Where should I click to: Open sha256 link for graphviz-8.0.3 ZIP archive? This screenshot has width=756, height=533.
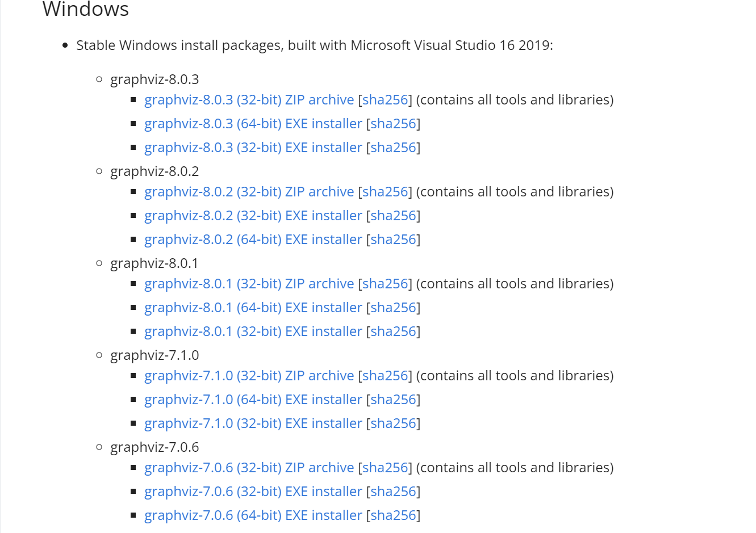point(385,100)
